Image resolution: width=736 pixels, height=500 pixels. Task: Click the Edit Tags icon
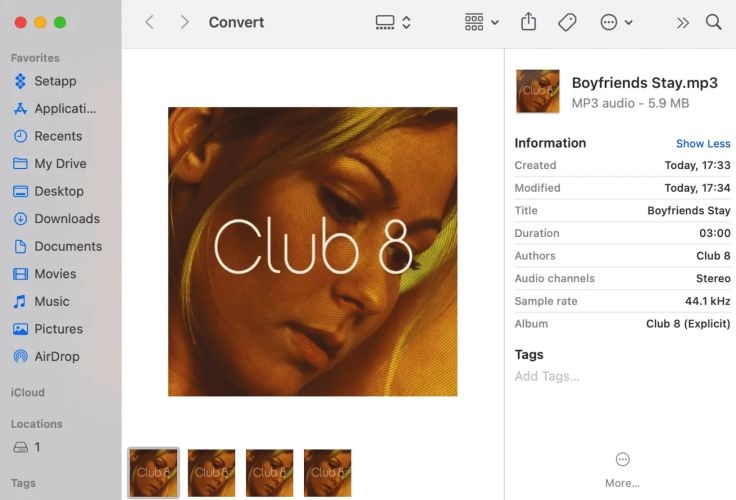[567, 22]
